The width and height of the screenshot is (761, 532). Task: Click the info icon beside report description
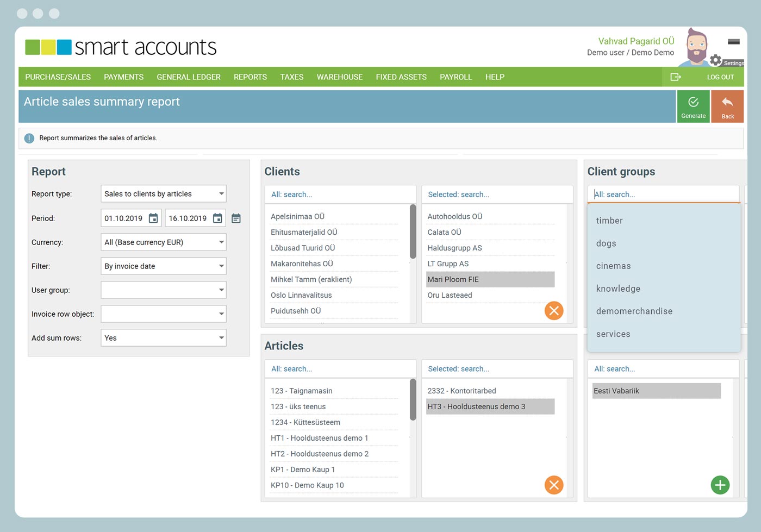29,138
